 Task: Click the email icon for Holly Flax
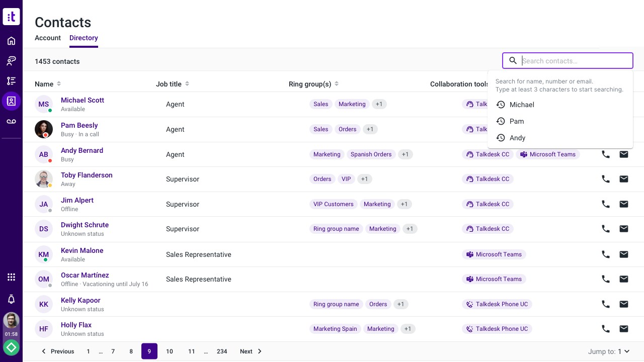pos(624,329)
